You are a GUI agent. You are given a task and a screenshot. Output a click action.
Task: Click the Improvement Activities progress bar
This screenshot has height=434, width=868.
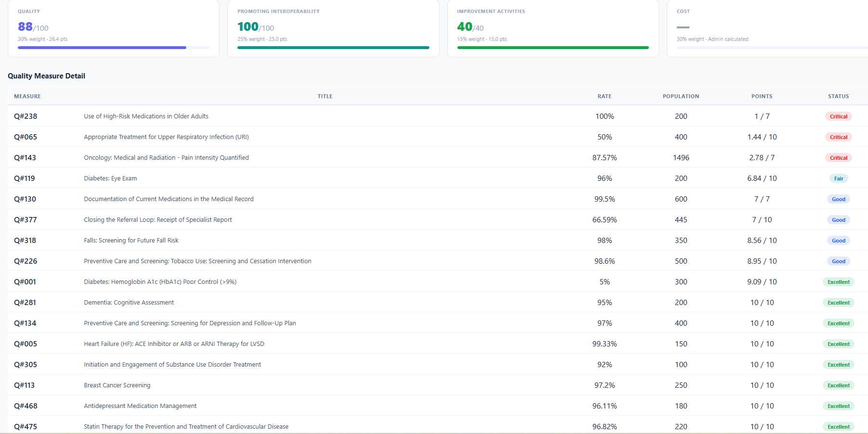point(553,48)
